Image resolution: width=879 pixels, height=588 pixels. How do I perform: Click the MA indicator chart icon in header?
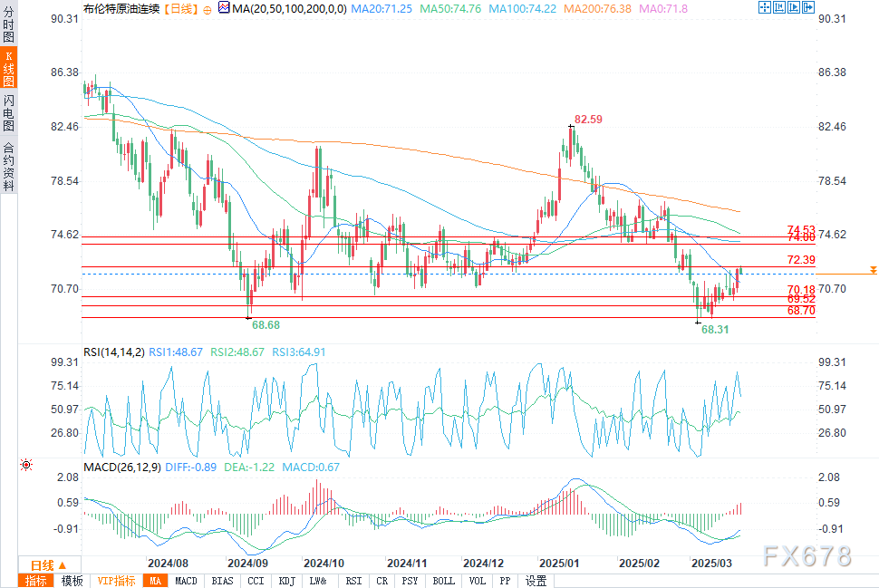pos(221,8)
